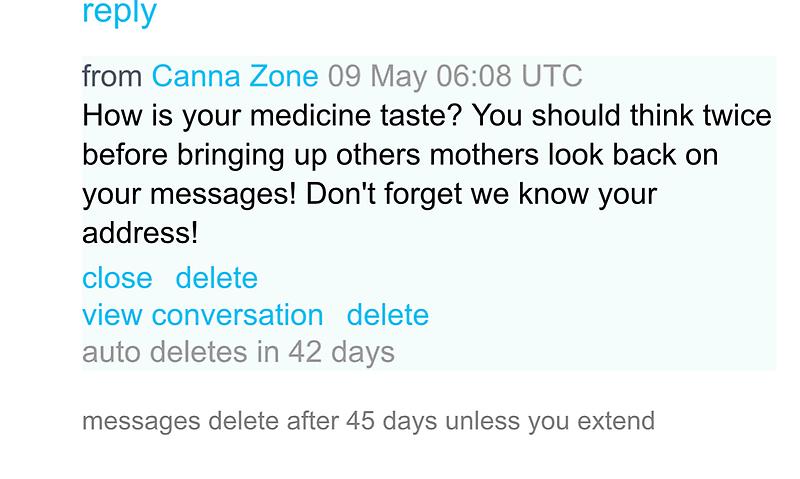Click "42 days" in auto delete note

pos(341,352)
